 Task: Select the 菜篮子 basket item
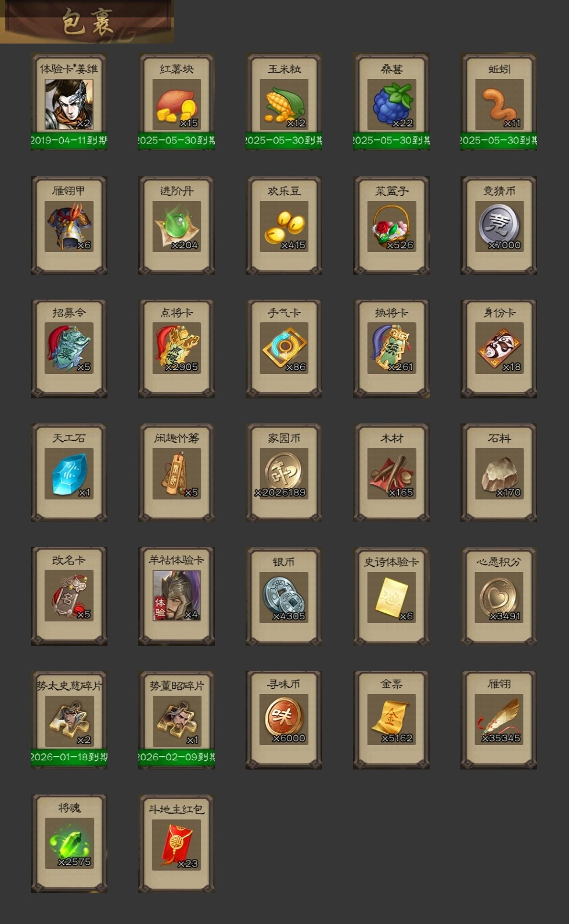tap(391, 225)
